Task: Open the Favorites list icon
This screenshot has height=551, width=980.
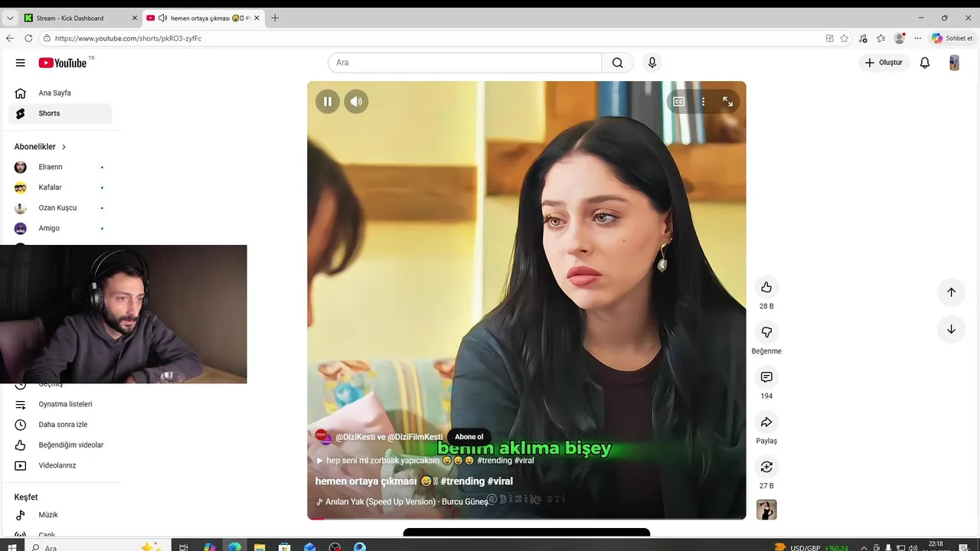Action: pos(881,38)
